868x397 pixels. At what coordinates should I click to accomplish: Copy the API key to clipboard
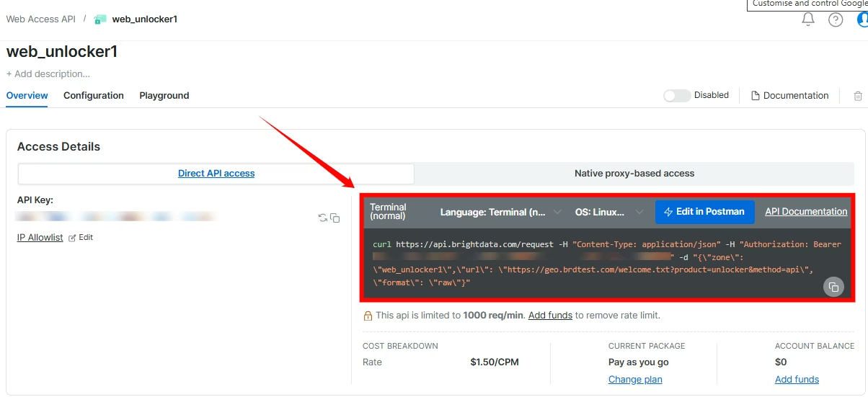point(335,218)
